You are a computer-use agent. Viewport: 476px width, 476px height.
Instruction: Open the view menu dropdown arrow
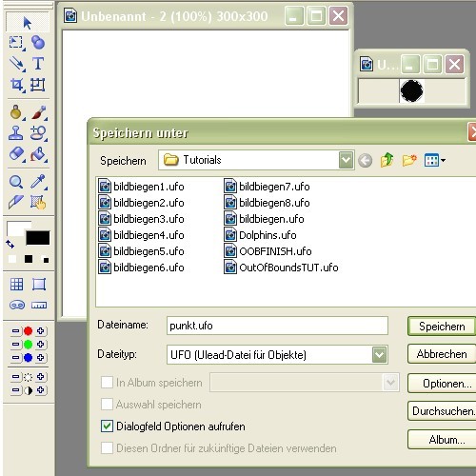tap(444, 160)
